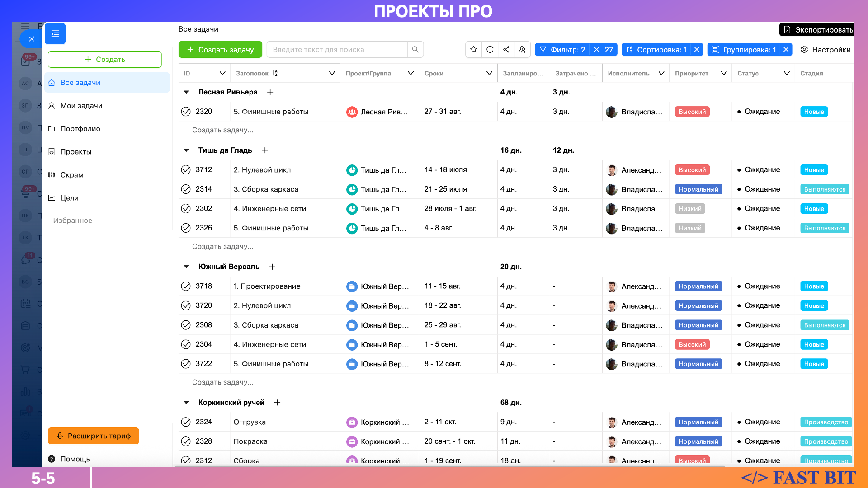The width and height of the screenshot is (868, 488).
Task: Check off task 3718 Проектирование
Action: [186, 286]
